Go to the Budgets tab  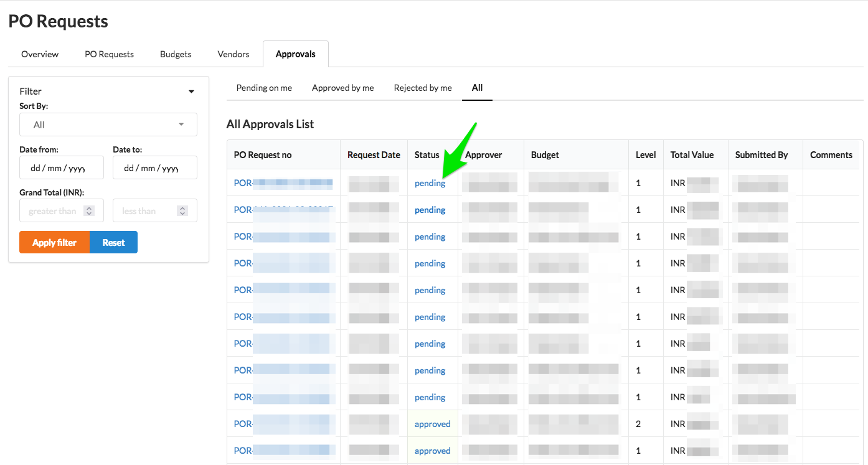[176, 54]
